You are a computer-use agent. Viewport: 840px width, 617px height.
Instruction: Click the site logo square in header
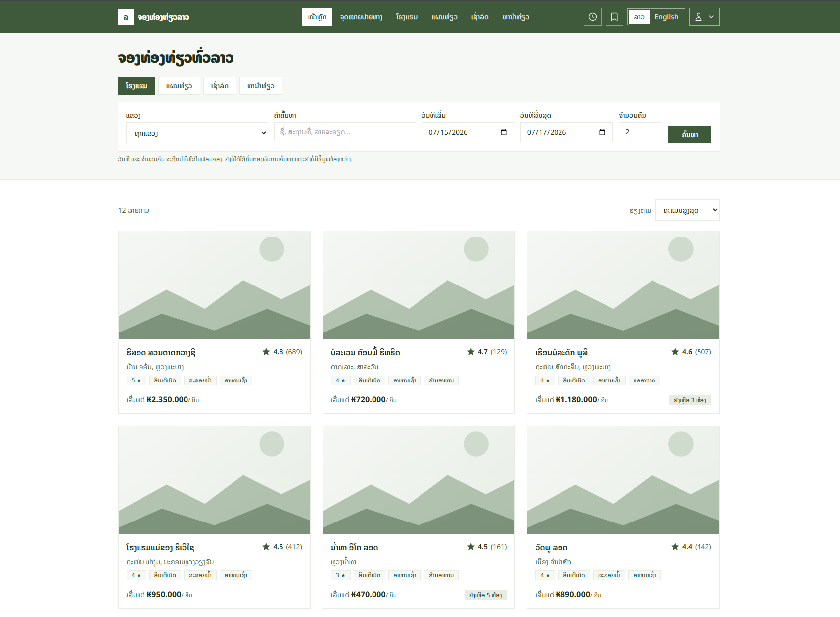[126, 17]
